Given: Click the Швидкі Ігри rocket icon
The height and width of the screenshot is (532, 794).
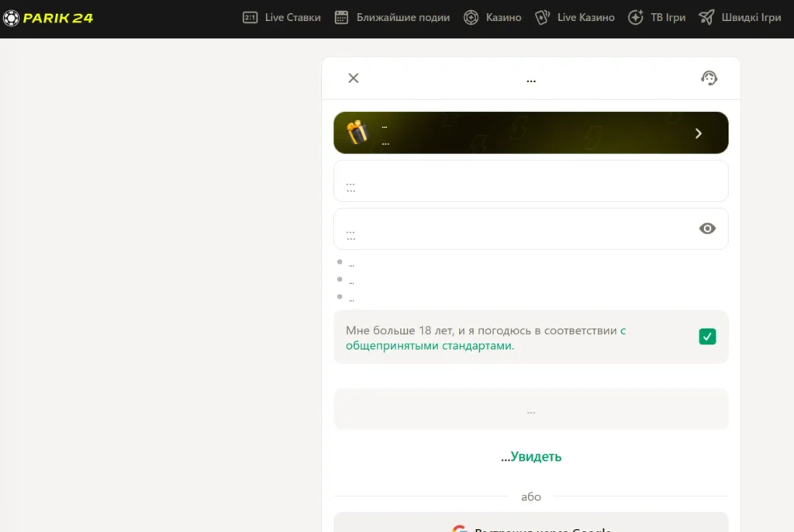Looking at the screenshot, I should [706, 17].
